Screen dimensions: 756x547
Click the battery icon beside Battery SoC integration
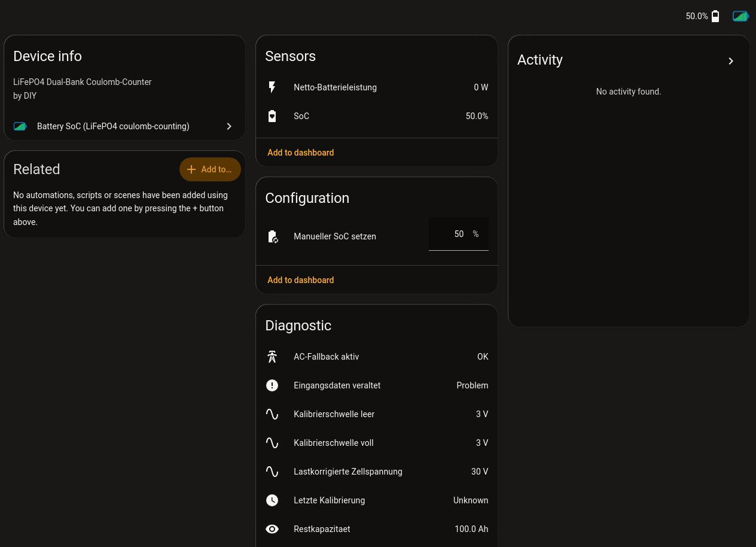[x=20, y=126]
